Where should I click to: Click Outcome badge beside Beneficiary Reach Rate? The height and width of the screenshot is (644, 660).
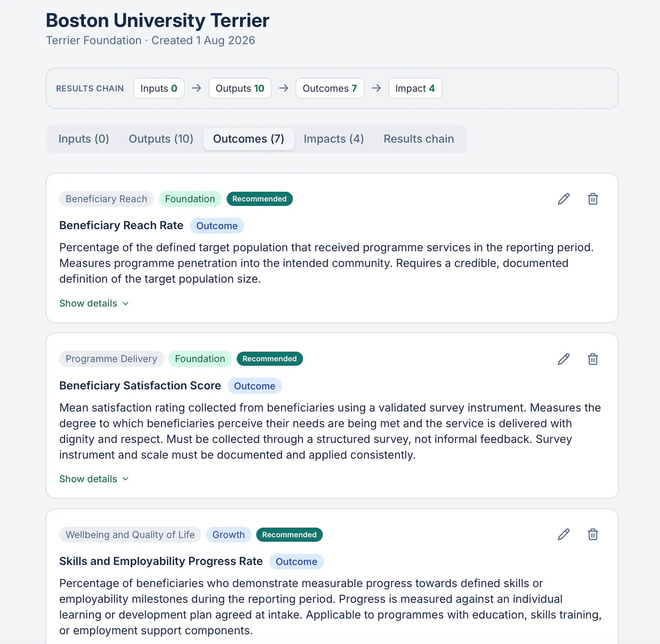pos(217,226)
